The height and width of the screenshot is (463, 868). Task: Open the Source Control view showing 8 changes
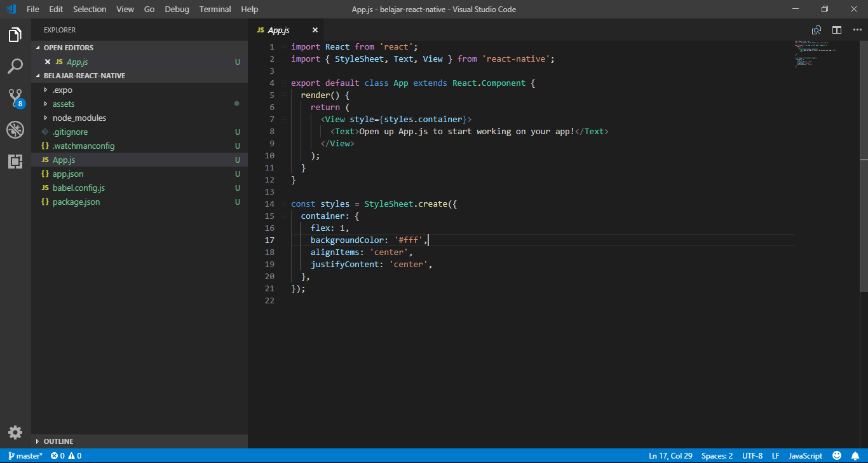click(x=15, y=97)
